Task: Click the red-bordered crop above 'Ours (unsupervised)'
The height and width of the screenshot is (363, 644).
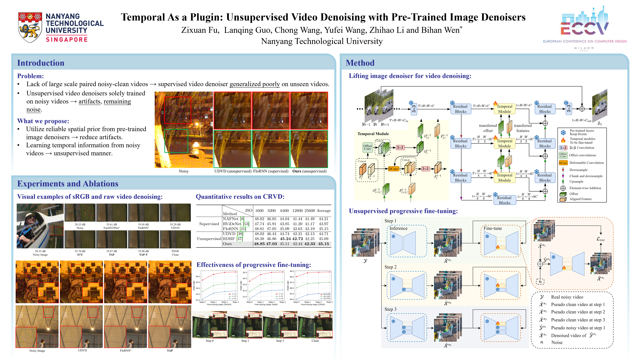Action: tap(309, 111)
